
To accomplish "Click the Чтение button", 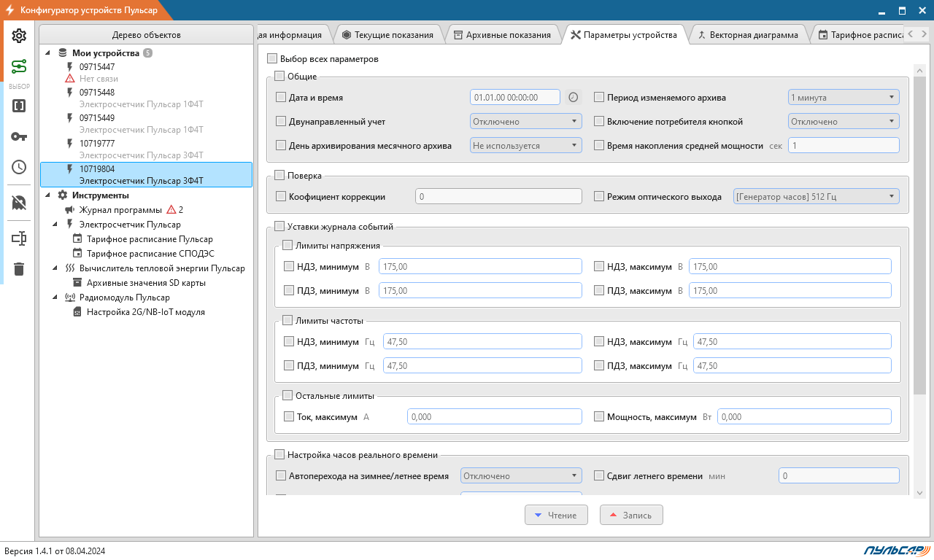I will point(556,515).
